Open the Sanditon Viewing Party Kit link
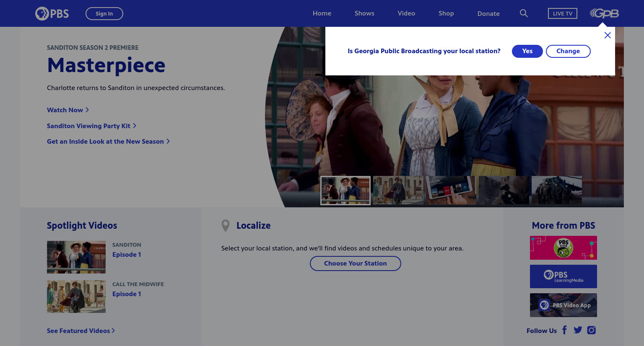 tap(91, 126)
